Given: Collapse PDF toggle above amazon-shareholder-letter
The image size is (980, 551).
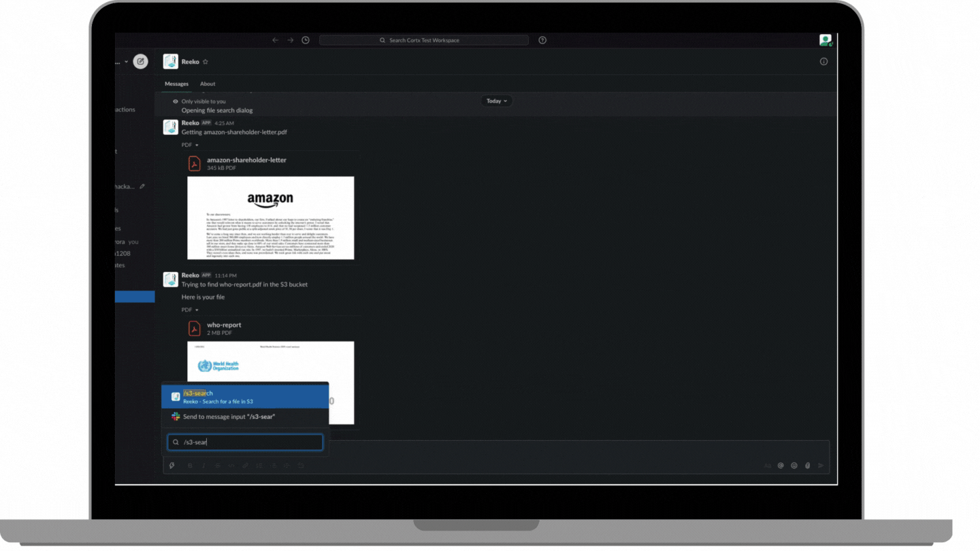Looking at the screenshot, I should point(190,145).
